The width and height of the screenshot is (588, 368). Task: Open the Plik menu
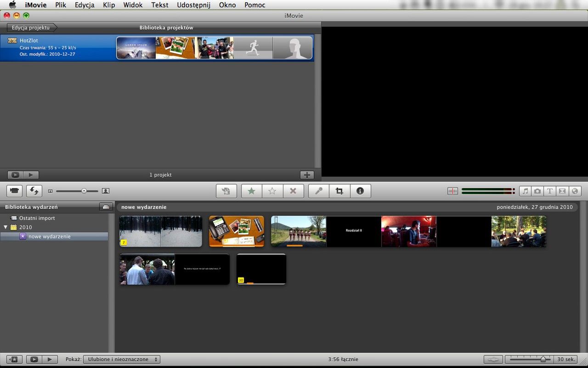(61, 5)
